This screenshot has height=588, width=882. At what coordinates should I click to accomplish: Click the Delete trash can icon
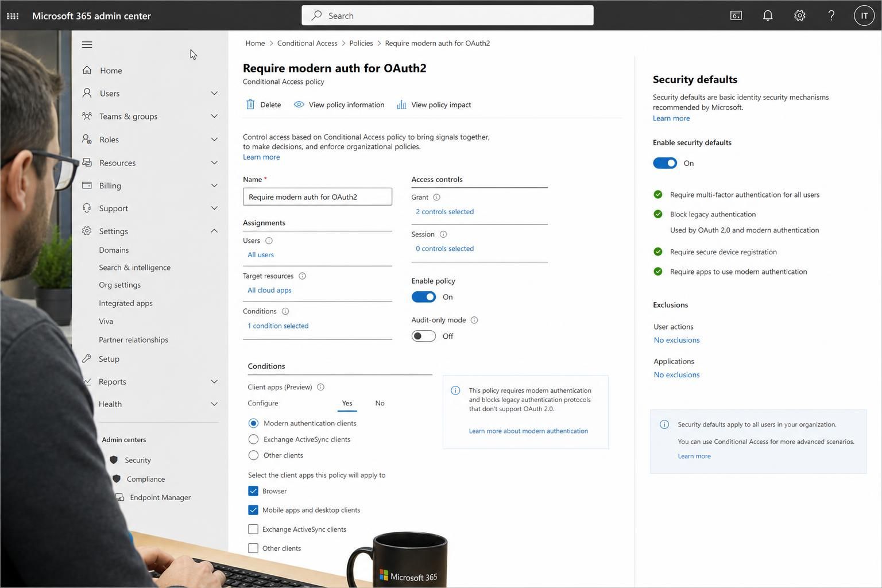(x=250, y=105)
